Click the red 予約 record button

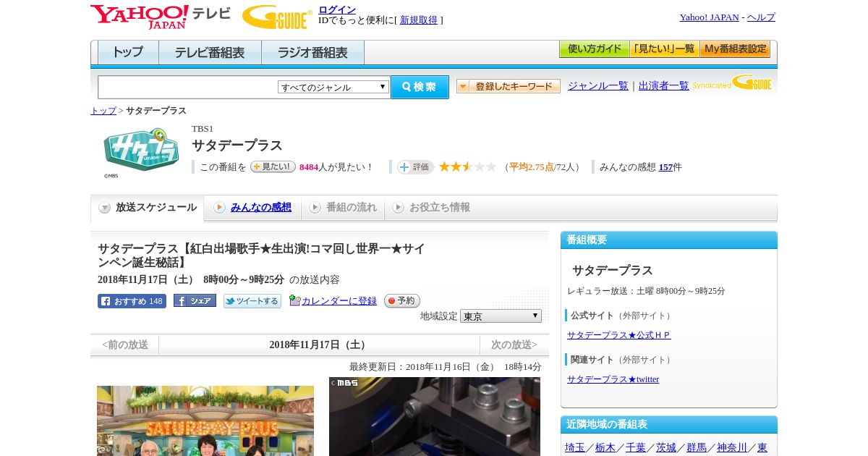pyautogui.click(x=401, y=300)
